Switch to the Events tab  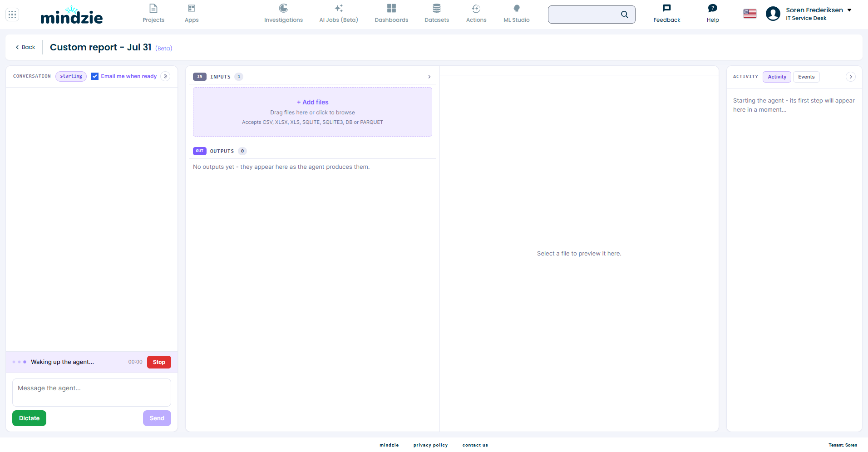(806, 77)
